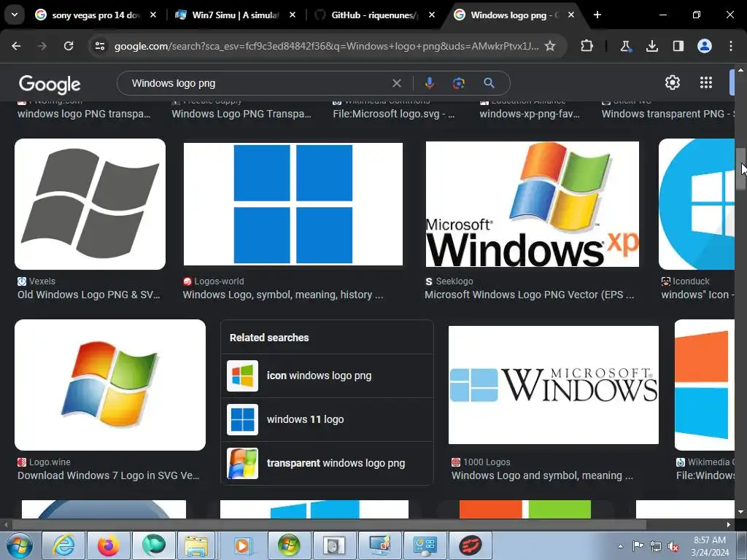Open the Windows 7 colorful flag thumbnail
Screen dimensions: 747x560
point(110,385)
